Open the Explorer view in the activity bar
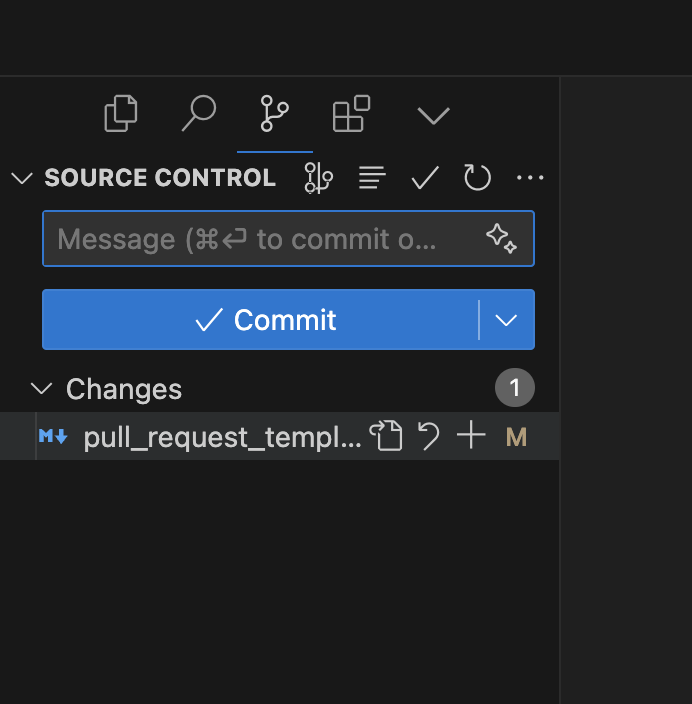Screen dimensions: 692x704 [x=121, y=114]
